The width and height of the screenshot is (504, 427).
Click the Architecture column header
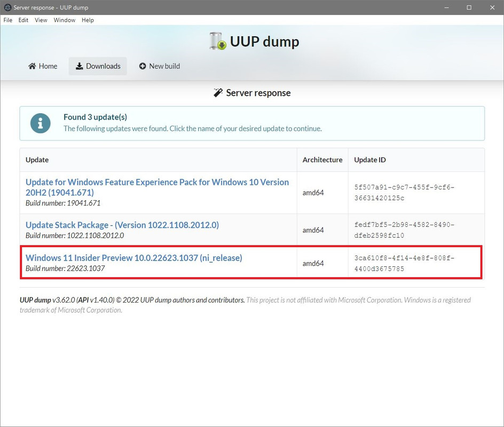pos(322,160)
